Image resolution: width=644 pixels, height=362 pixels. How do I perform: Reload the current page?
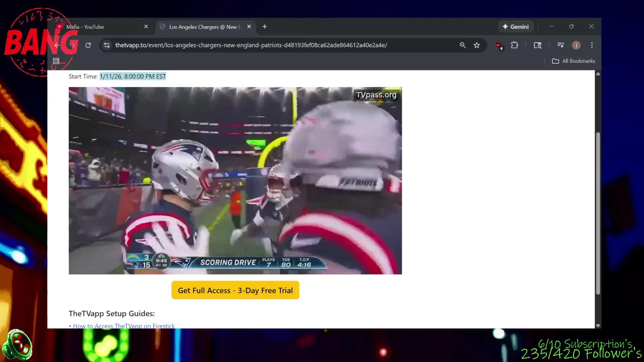pos(88,45)
